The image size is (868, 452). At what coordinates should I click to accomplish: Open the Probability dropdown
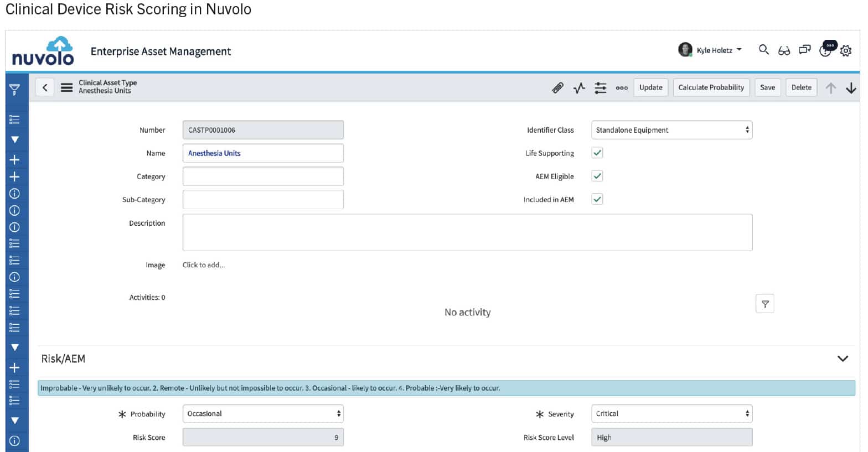tap(262, 414)
